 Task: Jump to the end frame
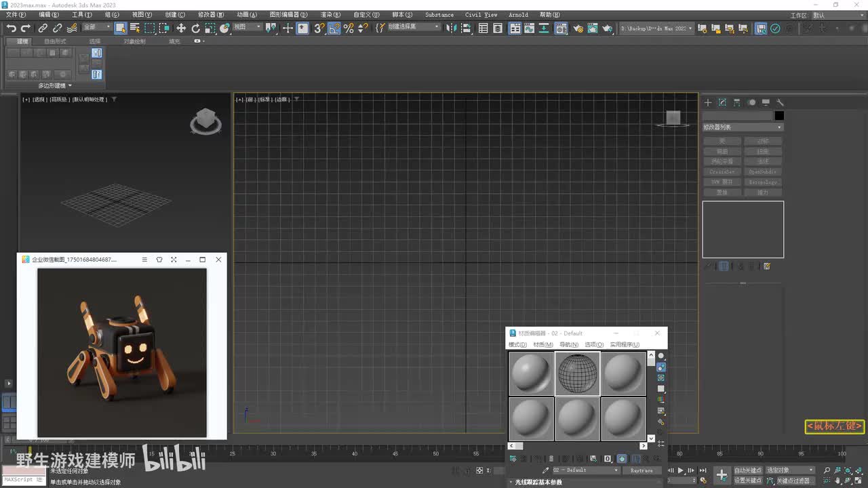tap(703, 470)
